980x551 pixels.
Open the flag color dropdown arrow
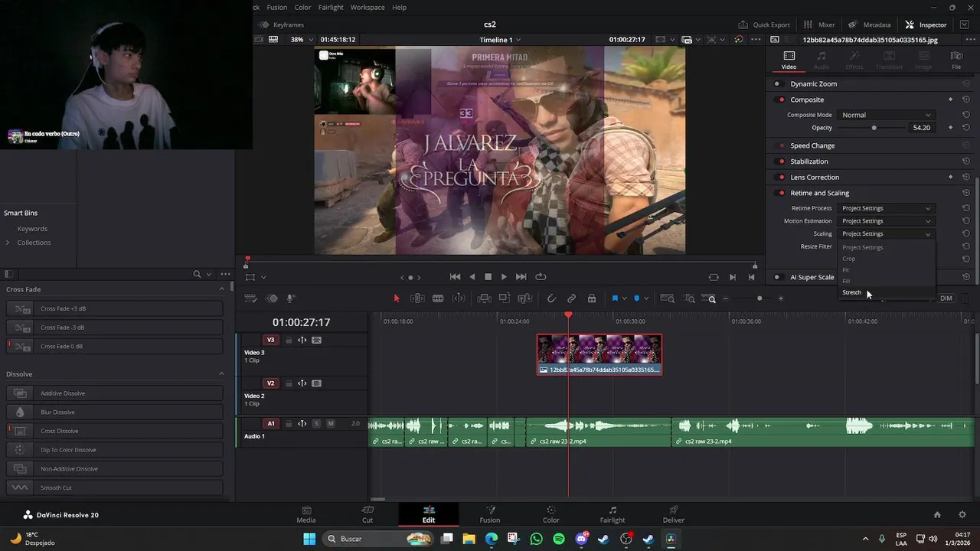[x=624, y=298]
